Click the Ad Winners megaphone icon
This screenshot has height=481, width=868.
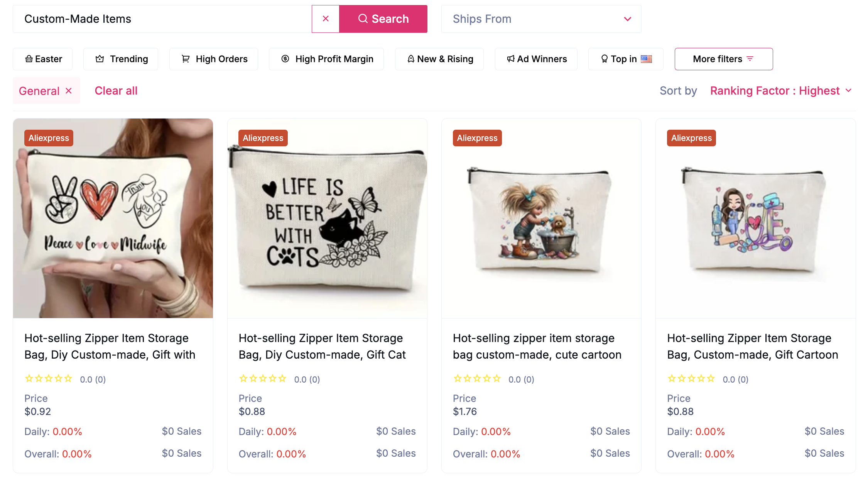pyautogui.click(x=510, y=59)
